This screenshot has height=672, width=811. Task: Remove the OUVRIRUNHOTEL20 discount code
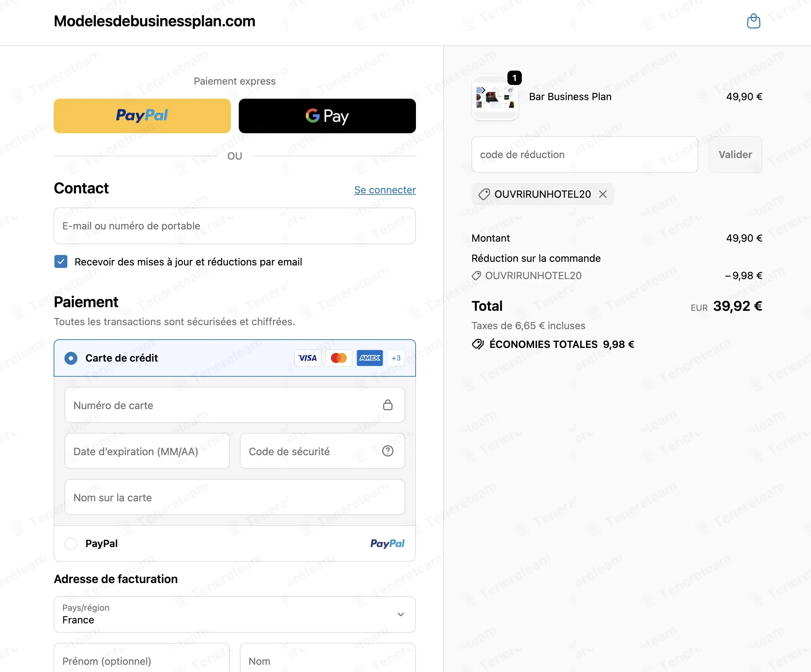602,194
